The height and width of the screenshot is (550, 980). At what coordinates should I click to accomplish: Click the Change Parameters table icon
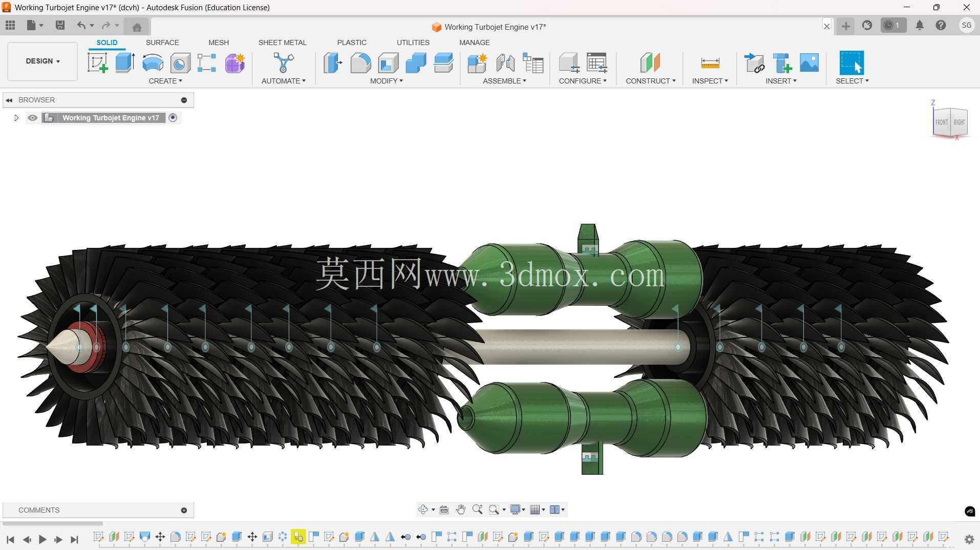pyautogui.click(x=597, y=63)
